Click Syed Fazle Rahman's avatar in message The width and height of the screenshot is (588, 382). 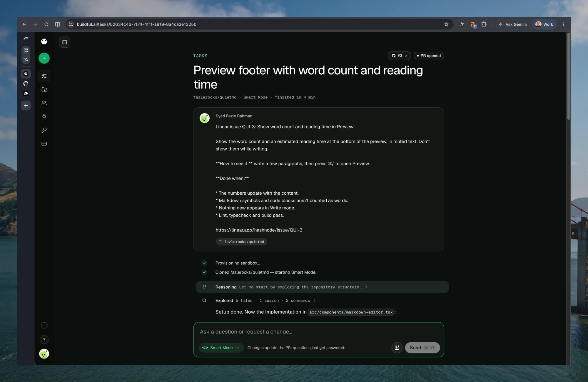(205, 118)
